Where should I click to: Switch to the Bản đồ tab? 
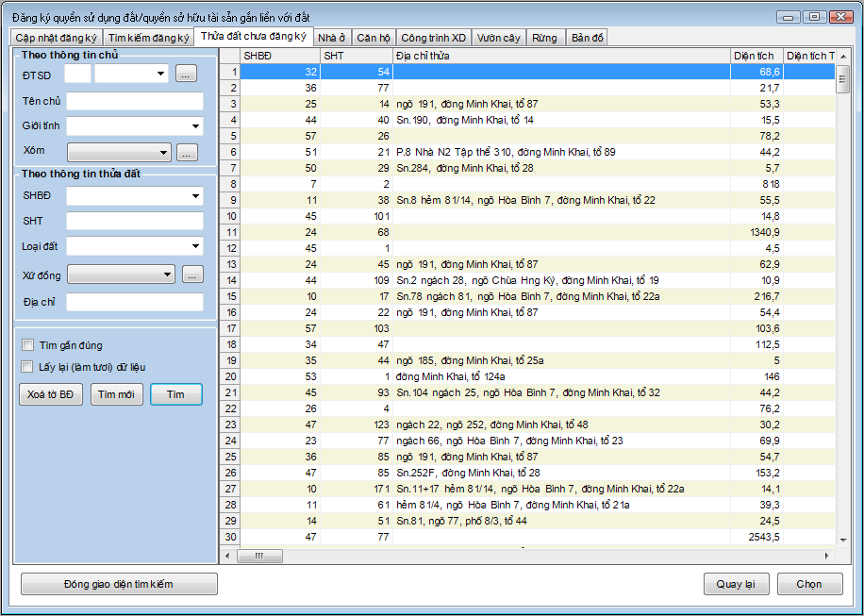(588, 38)
